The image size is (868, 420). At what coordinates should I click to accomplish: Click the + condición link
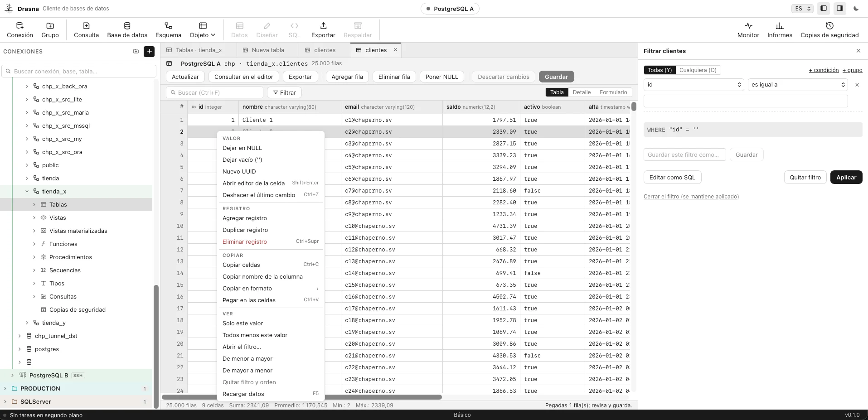[x=824, y=70]
